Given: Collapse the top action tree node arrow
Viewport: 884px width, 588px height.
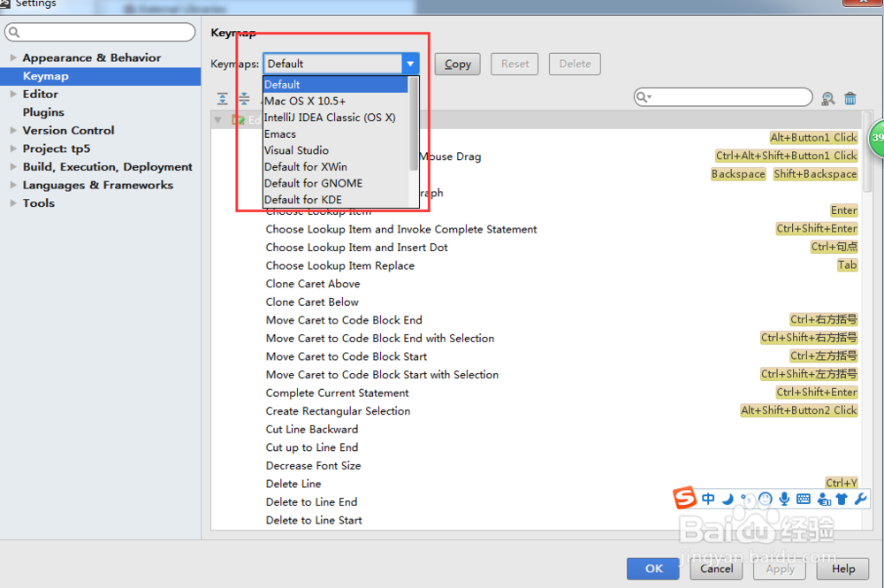Looking at the screenshot, I should point(217,119).
